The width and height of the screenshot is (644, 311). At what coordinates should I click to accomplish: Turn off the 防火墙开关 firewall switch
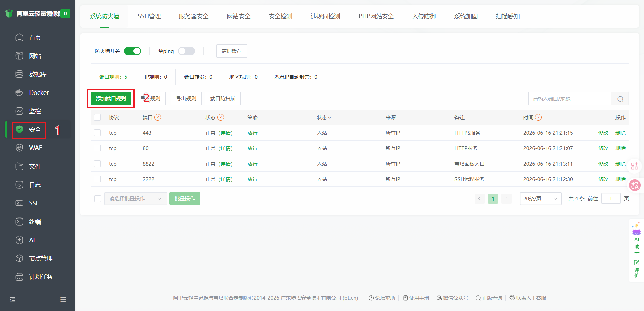(x=132, y=51)
